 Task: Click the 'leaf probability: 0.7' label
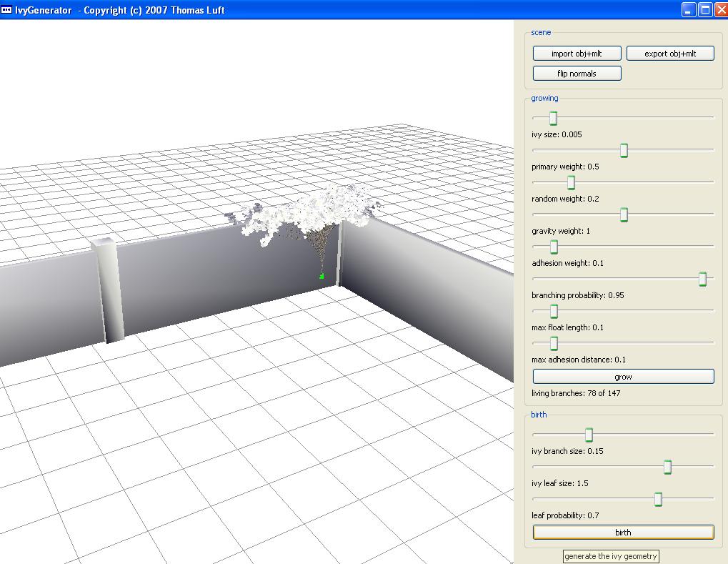[565, 515]
